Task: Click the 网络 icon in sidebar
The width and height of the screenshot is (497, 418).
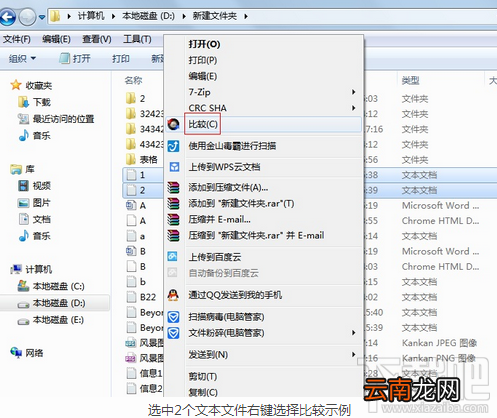Action: coord(16,352)
